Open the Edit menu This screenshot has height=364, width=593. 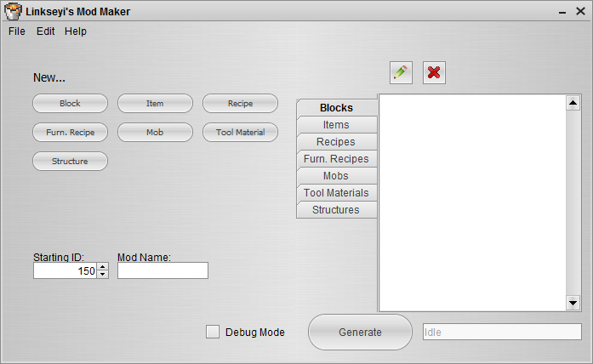click(x=45, y=31)
